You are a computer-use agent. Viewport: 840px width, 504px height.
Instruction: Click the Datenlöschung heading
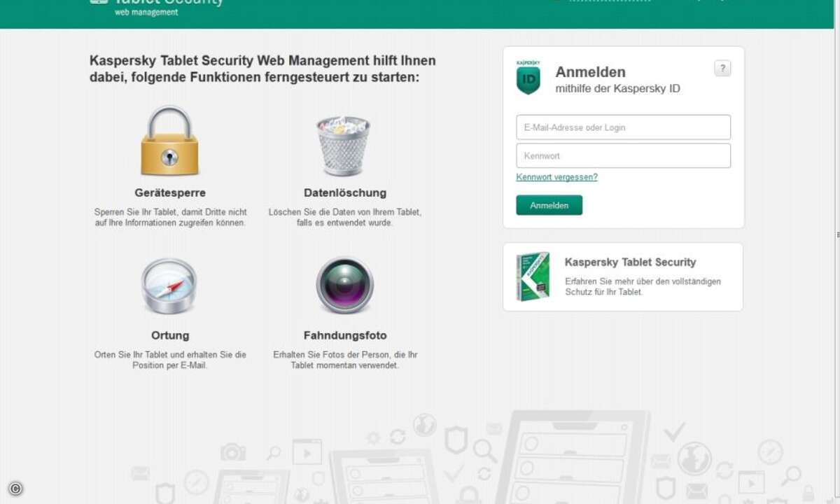coord(345,192)
